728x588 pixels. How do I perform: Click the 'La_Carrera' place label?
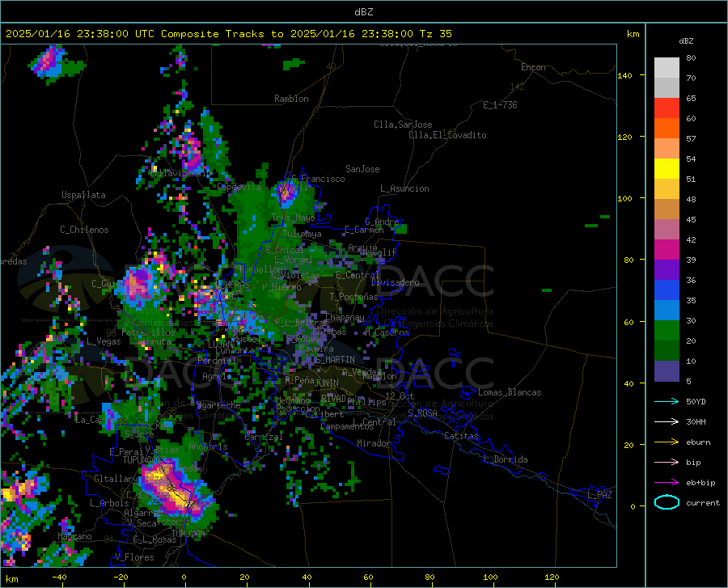(x=99, y=420)
